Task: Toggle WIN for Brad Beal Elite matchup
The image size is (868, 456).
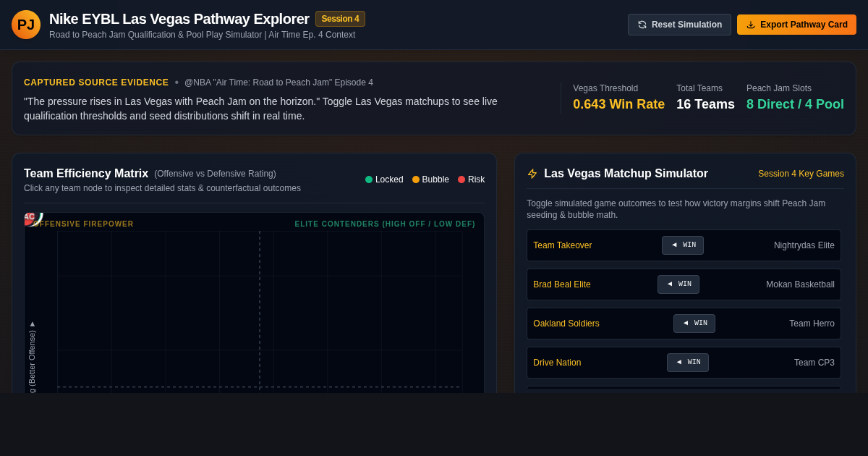Action: coord(678,284)
